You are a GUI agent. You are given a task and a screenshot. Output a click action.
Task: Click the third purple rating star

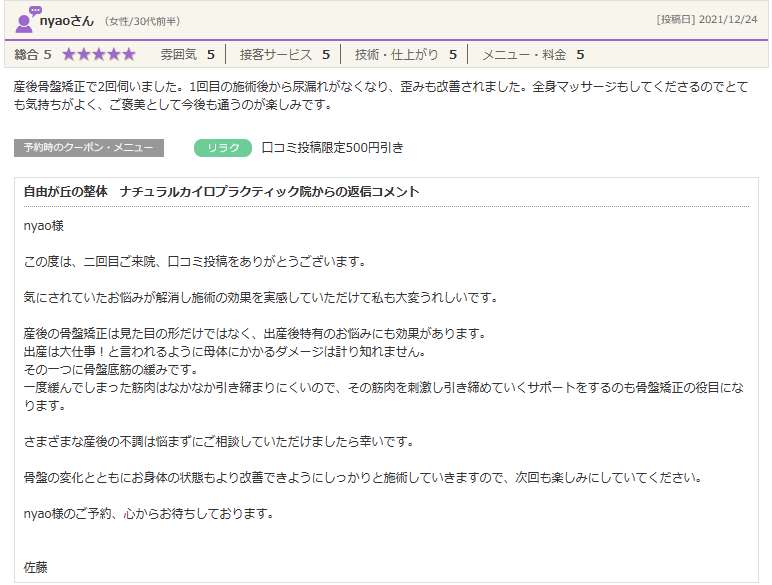point(98,54)
